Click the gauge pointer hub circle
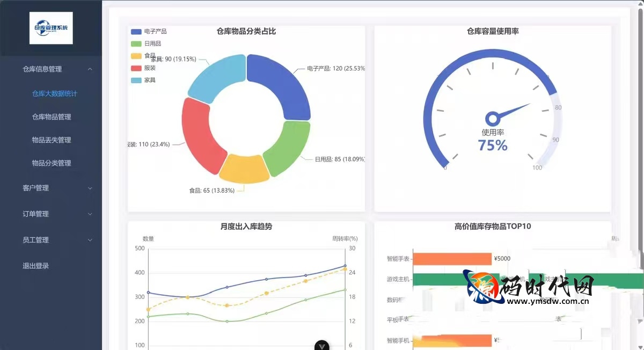 [492, 119]
